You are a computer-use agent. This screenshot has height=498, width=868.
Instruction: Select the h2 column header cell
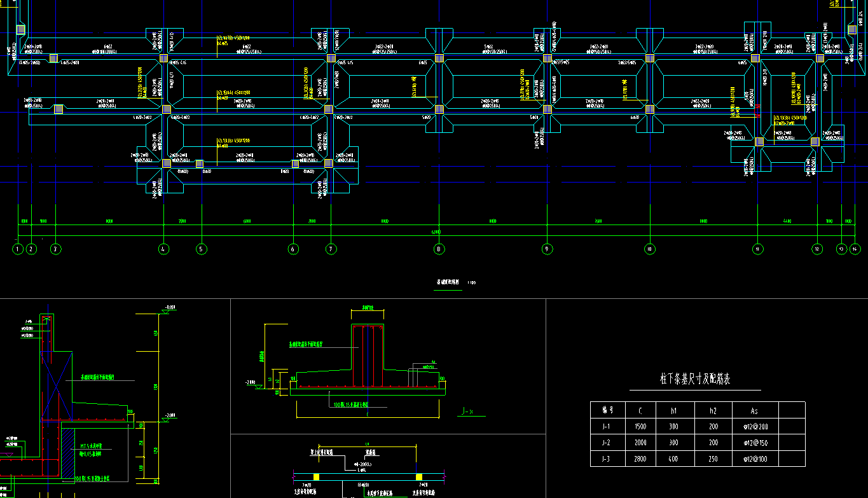click(714, 410)
